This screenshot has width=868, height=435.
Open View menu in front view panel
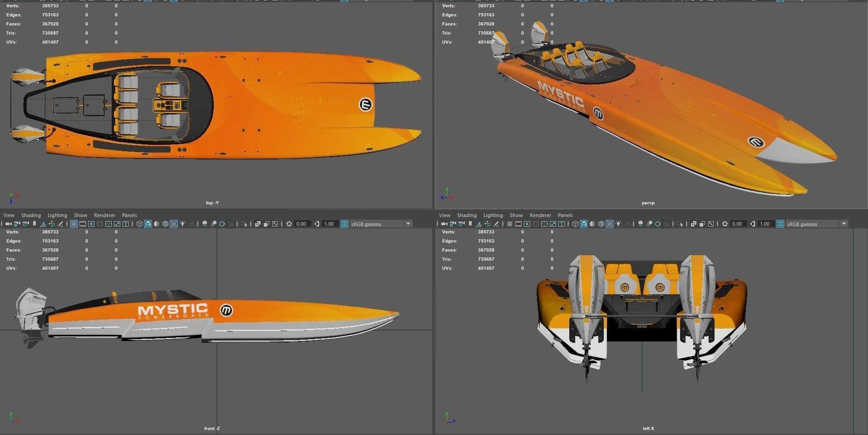pyautogui.click(x=9, y=215)
